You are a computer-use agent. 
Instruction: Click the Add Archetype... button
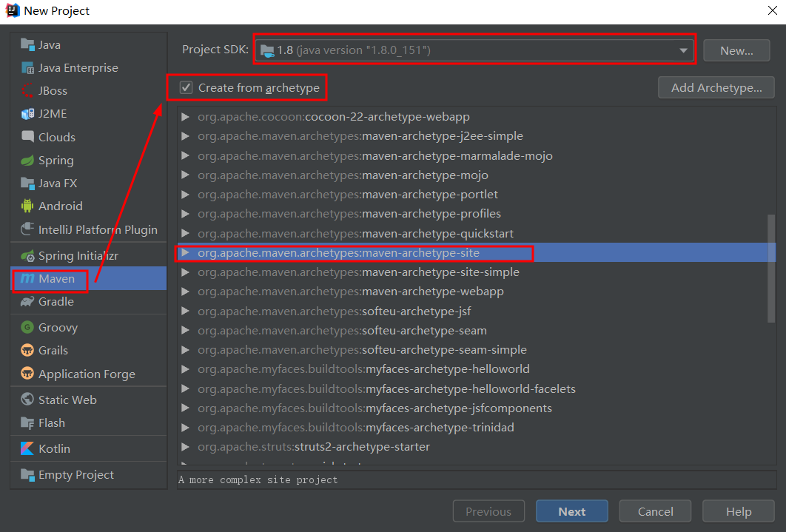click(716, 87)
